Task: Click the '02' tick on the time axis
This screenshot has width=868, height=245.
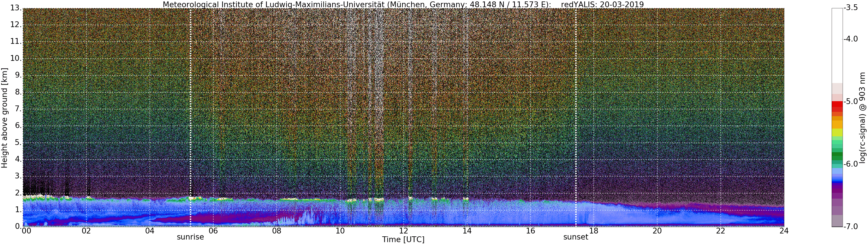Action: pos(86,231)
